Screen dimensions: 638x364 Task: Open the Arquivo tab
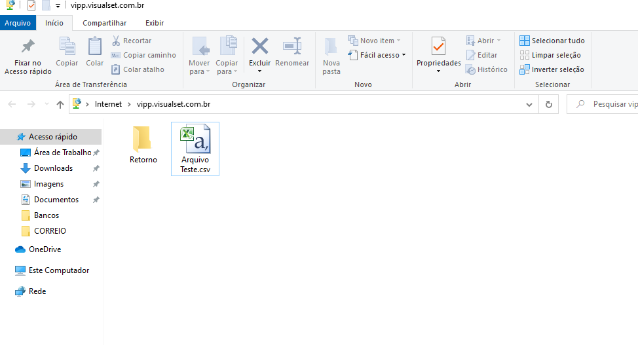[18, 23]
